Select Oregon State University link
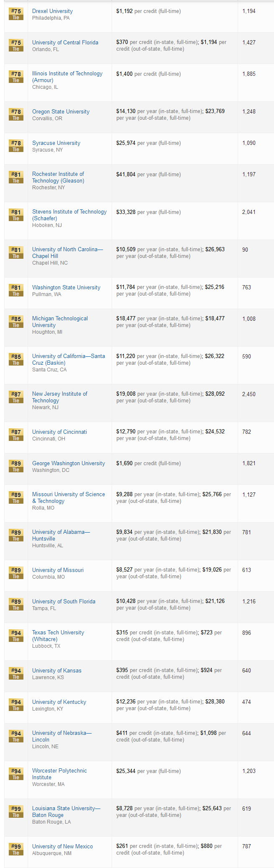 (x=61, y=111)
